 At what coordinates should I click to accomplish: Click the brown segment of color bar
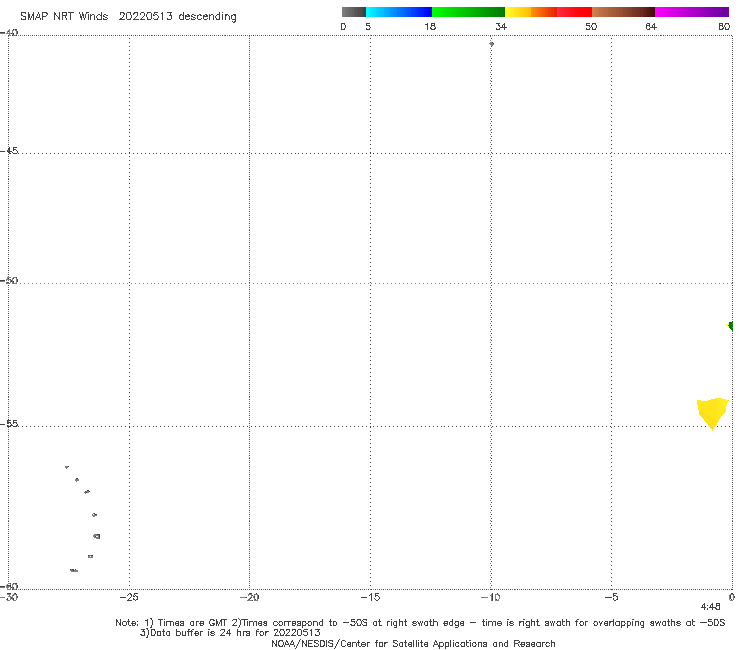coord(623,12)
